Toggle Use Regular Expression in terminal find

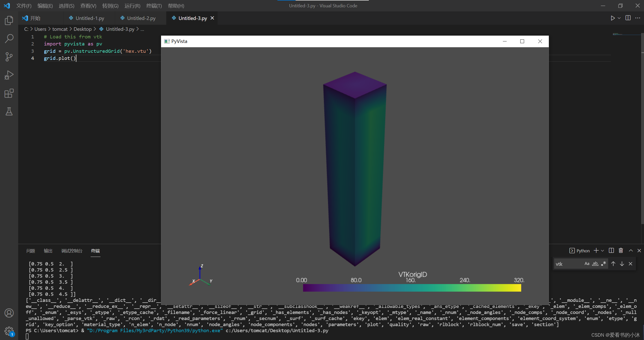click(x=604, y=264)
